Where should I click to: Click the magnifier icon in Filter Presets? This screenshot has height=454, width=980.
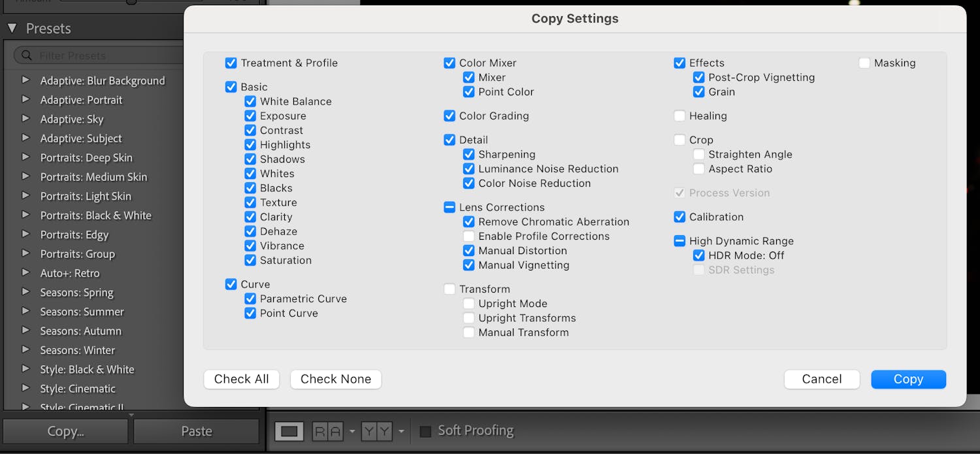27,56
